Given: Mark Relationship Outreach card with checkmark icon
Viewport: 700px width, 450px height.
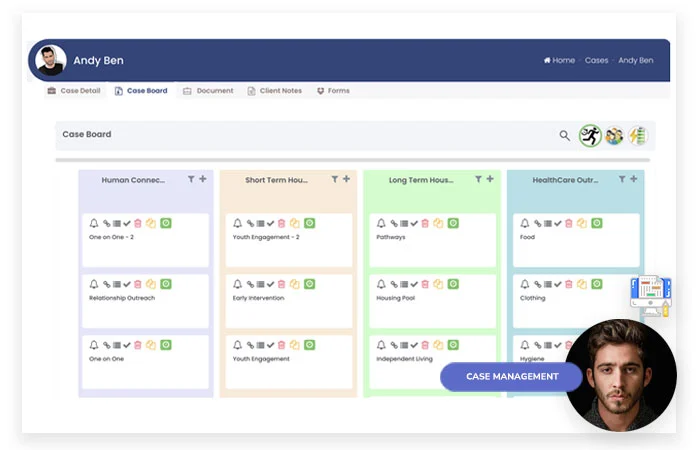Looking at the screenshot, I should 127,284.
